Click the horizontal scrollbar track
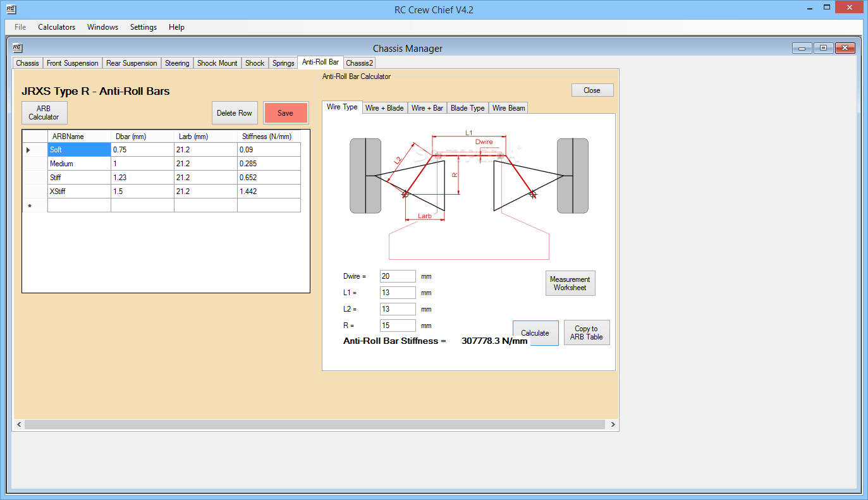The image size is (868, 500). (316, 425)
